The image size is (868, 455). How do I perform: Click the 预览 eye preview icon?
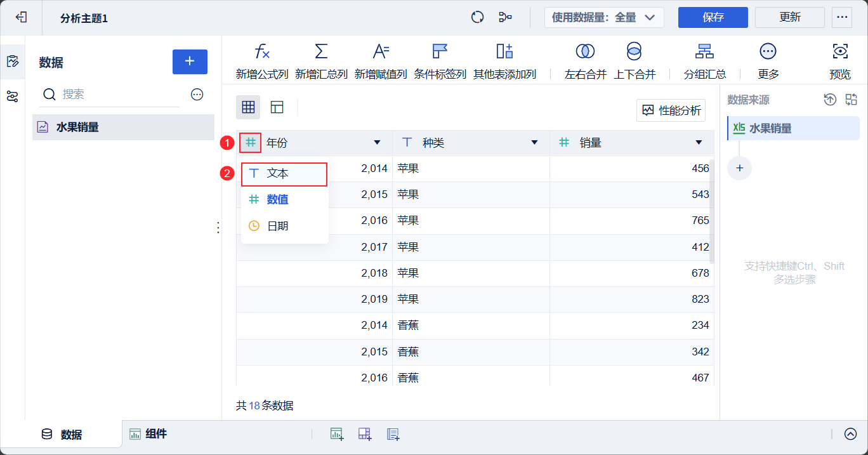click(x=840, y=52)
